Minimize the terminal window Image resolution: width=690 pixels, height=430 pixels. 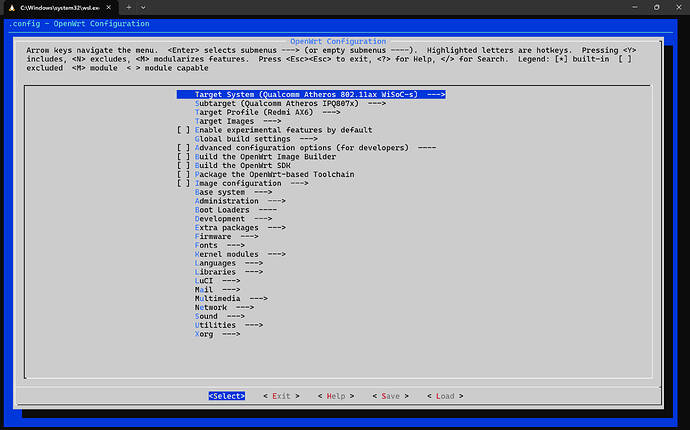[635, 7]
